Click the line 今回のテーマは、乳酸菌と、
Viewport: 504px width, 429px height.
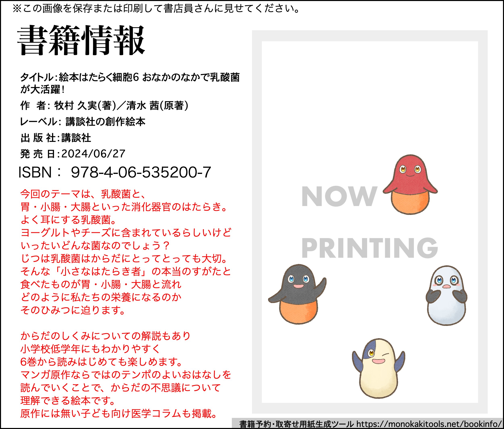pyautogui.click(x=83, y=194)
